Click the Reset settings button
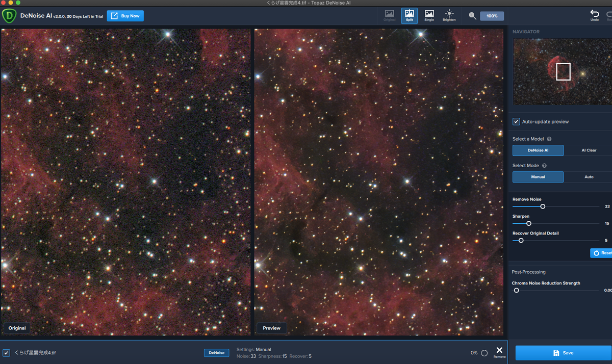Screen dimensions: 612x364 [x=601, y=253]
